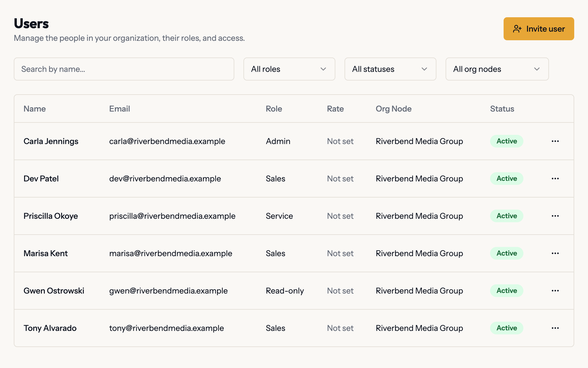
Task: Click the Status column header
Action: click(502, 109)
